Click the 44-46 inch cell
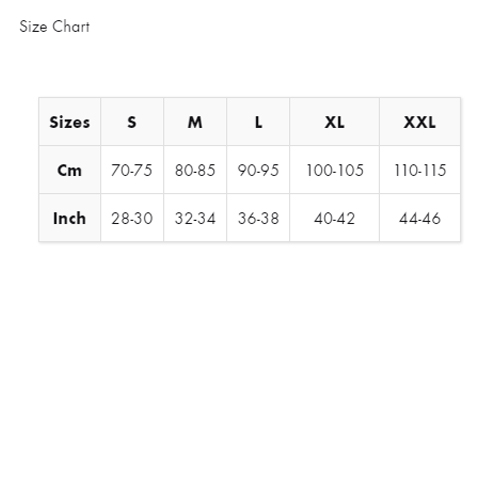500x500 pixels. 420,218
